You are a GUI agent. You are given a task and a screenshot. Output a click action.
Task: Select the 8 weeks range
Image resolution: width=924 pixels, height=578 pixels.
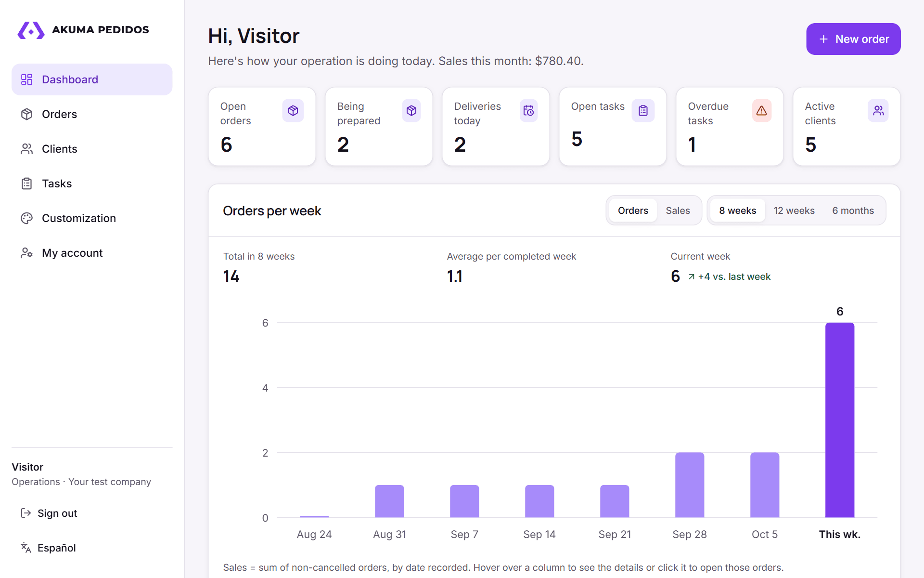tap(737, 210)
